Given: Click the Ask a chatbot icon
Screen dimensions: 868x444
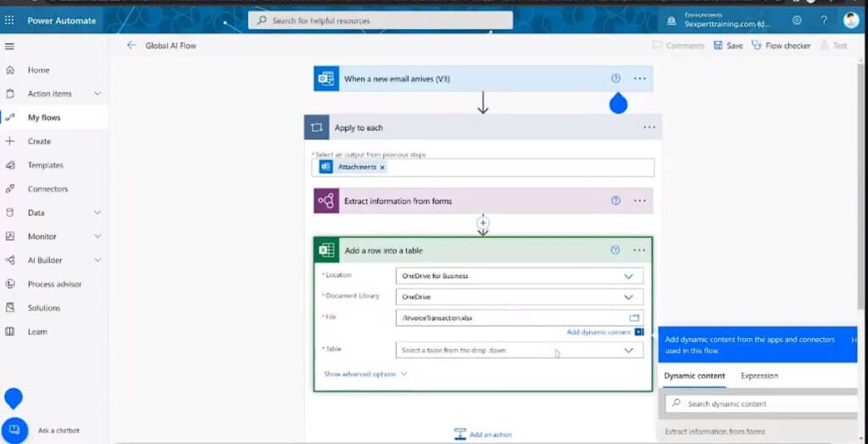Looking at the screenshot, I should click(14, 430).
